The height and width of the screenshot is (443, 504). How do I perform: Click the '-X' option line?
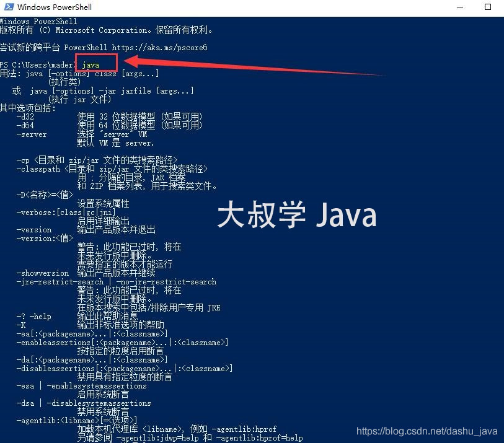click(x=91, y=325)
